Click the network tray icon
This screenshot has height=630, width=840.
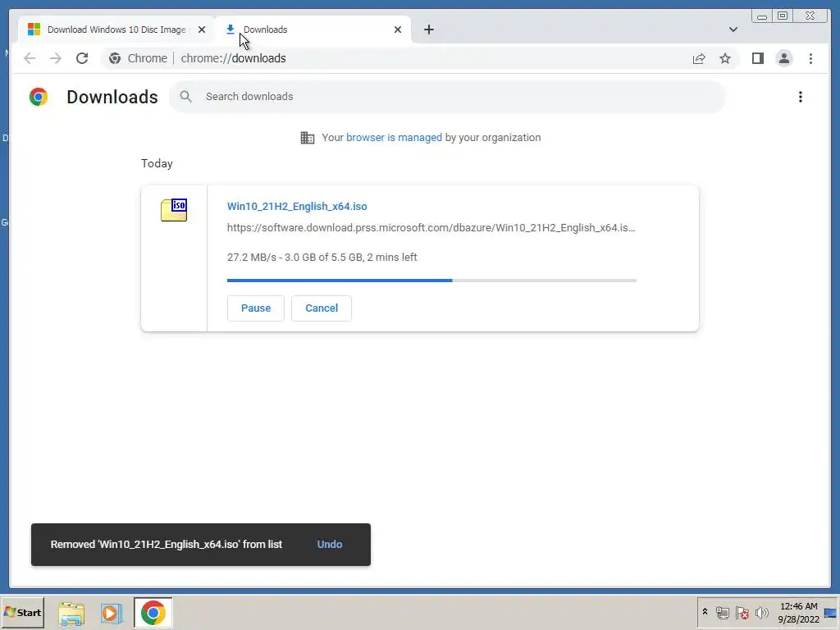[x=722, y=612]
